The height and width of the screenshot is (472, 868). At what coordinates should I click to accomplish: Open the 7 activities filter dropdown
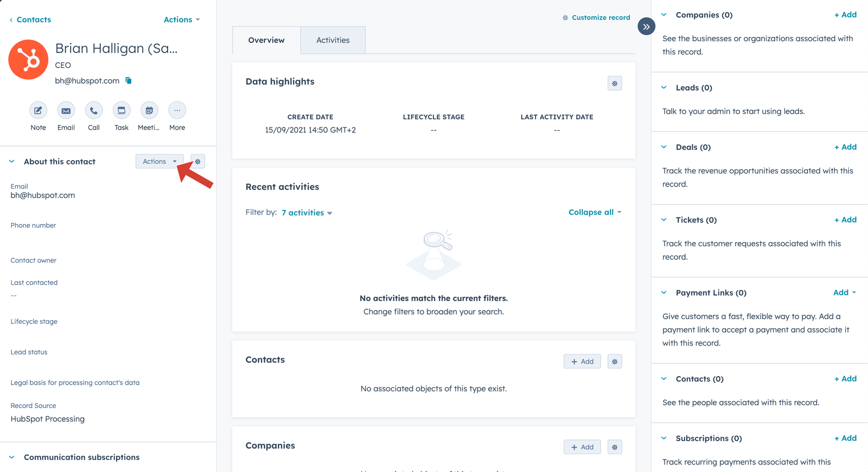tap(307, 213)
